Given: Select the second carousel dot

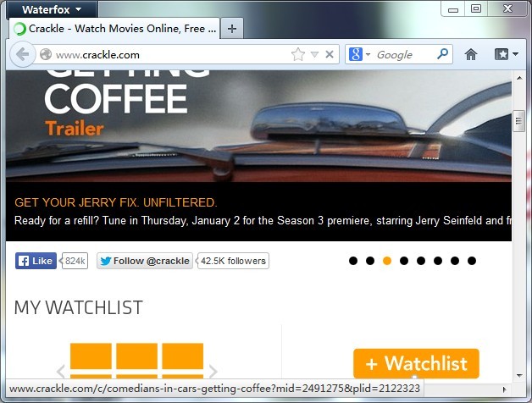Looking at the screenshot, I should 370,261.
